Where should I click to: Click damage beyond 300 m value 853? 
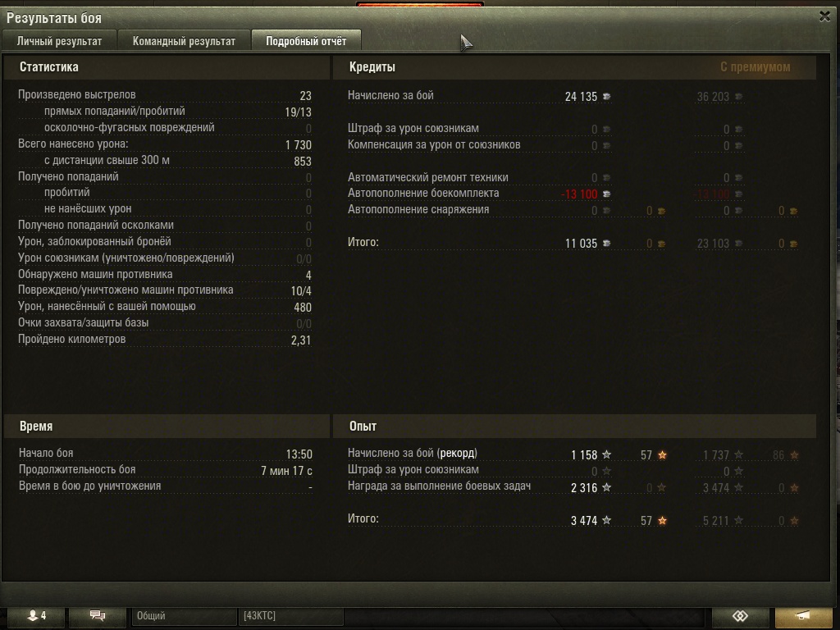point(303,162)
